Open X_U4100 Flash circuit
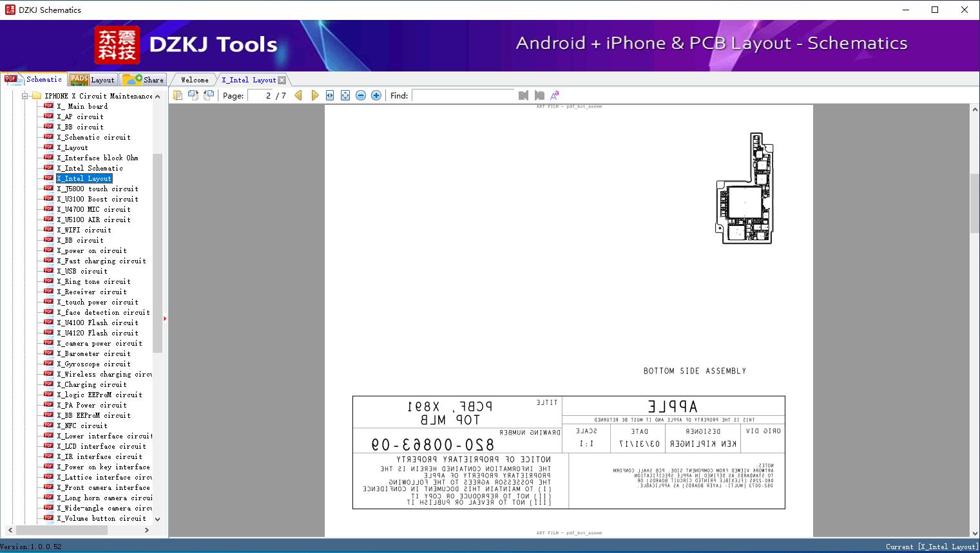Image resolution: width=980 pixels, height=553 pixels. click(97, 323)
